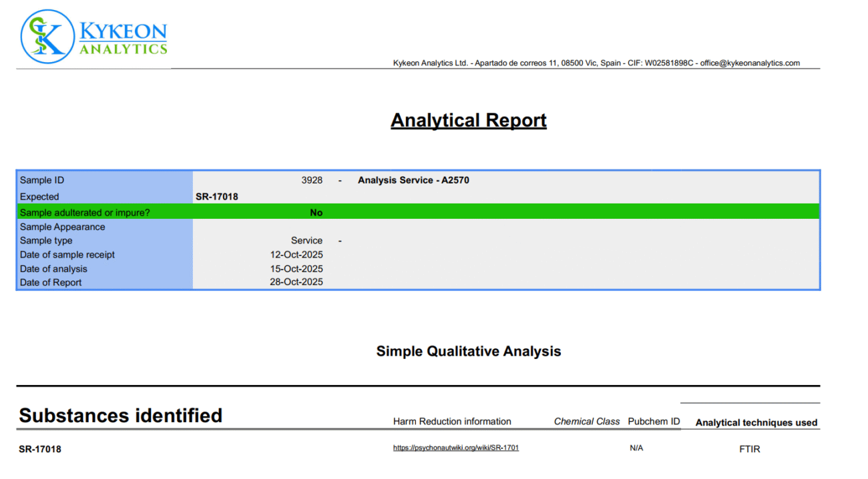Expand the Sample ID 3928 row
The width and height of the screenshot is (868, 479).
tap(312, 179)
